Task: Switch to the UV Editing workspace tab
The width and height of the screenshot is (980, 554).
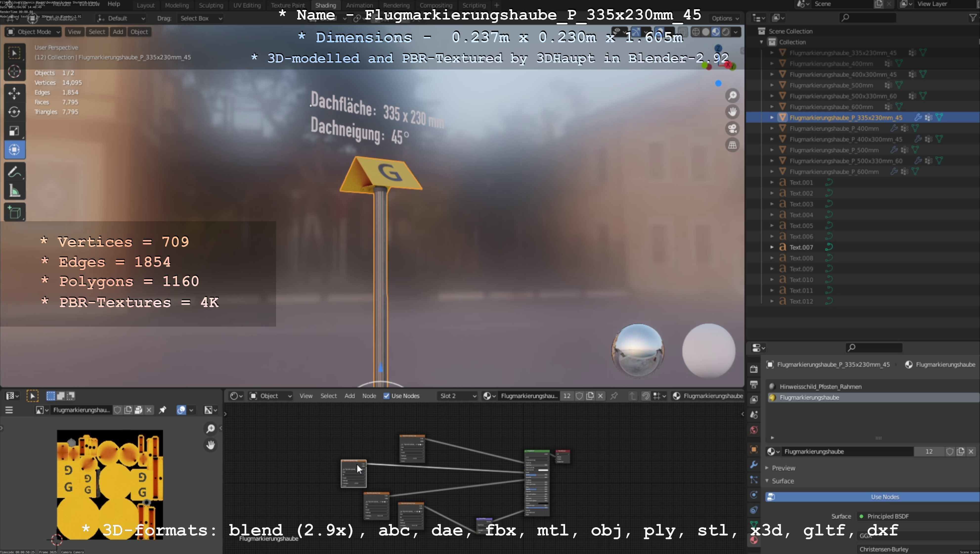Action: (247, 5)
